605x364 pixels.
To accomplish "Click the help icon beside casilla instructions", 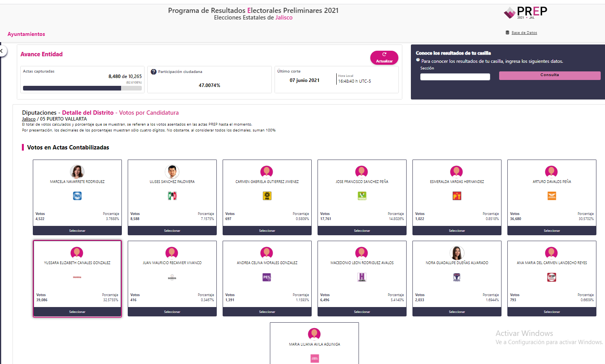I will click(418, 60).
